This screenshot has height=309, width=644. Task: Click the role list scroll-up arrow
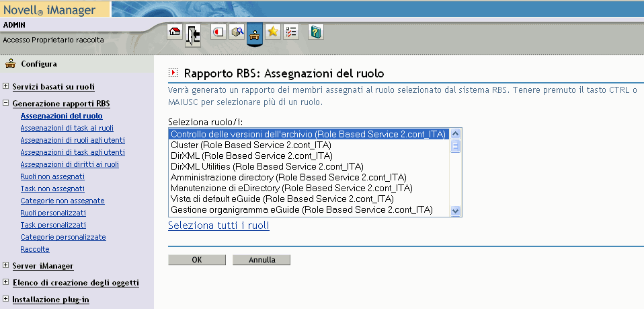point(455,134)
